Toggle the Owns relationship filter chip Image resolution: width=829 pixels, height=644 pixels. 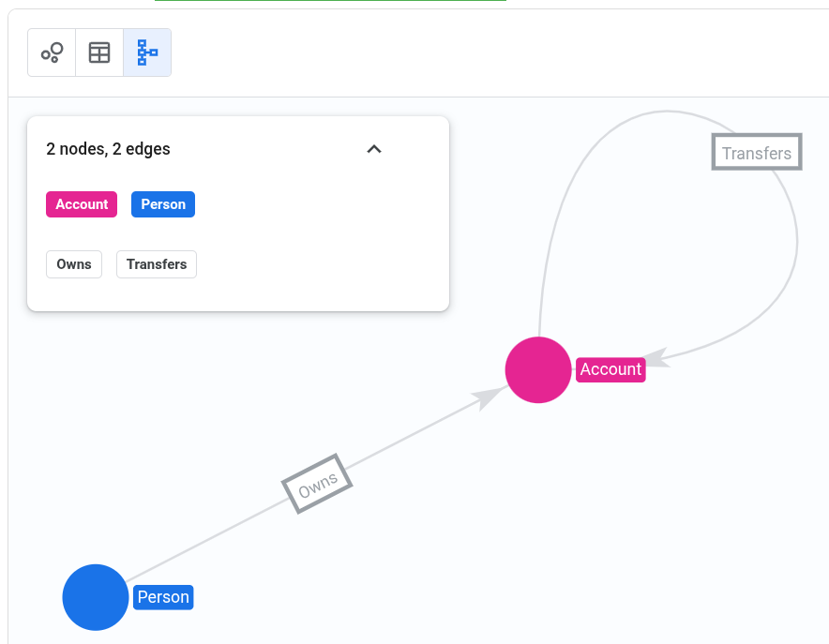(73, 263)
